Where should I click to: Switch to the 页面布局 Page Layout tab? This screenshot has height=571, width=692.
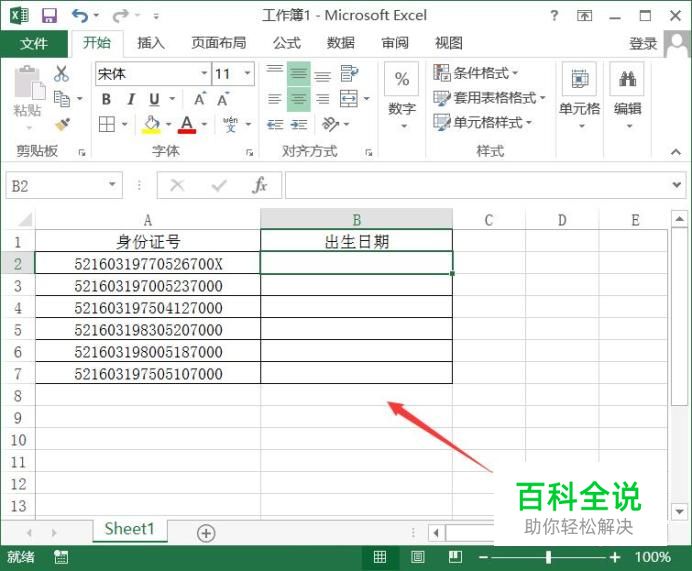(x=218, y=43)
